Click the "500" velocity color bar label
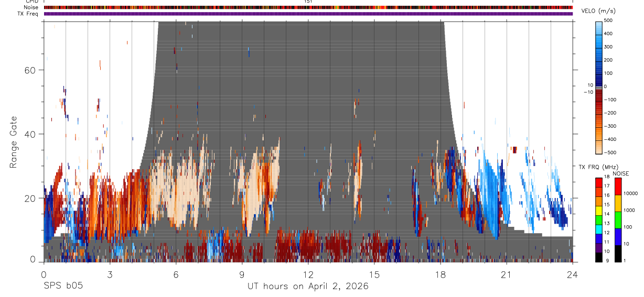Screen dimensions: 644x297 point(608,20)
